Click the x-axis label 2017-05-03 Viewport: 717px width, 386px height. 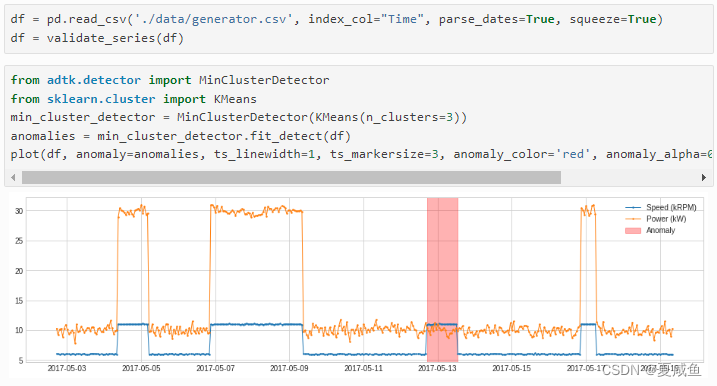(67, 368)
